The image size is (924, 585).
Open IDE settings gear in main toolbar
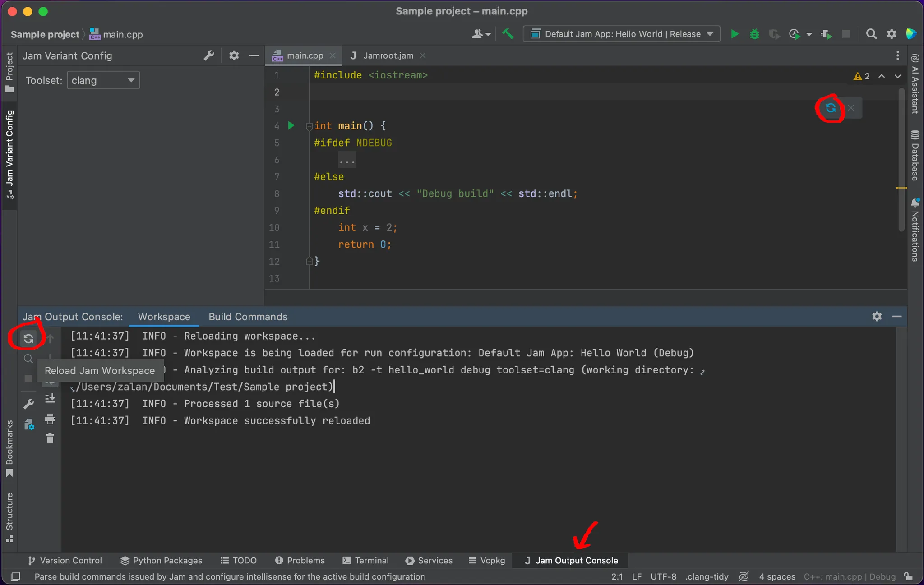[892, 34]
